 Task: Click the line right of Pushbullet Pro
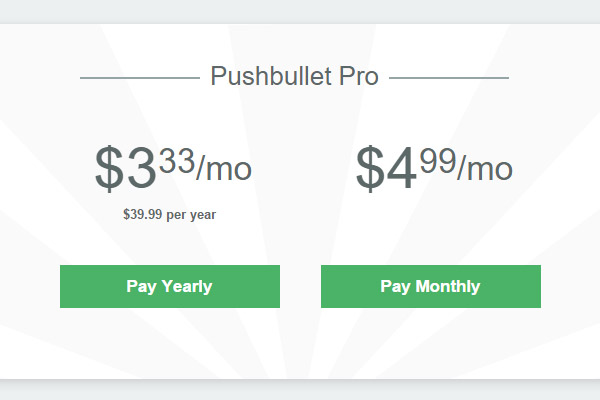point(449,78)
